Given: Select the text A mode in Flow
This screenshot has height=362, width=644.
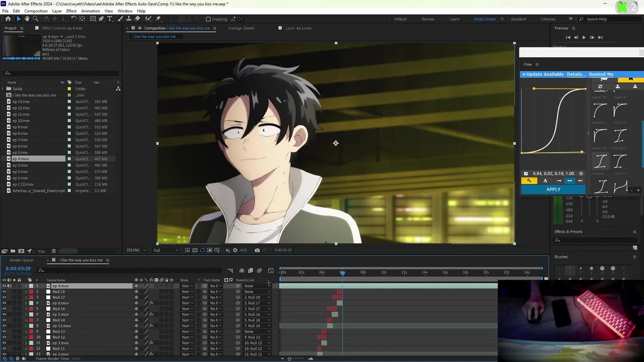Looking at the screenshot, I should coord(545,180).
